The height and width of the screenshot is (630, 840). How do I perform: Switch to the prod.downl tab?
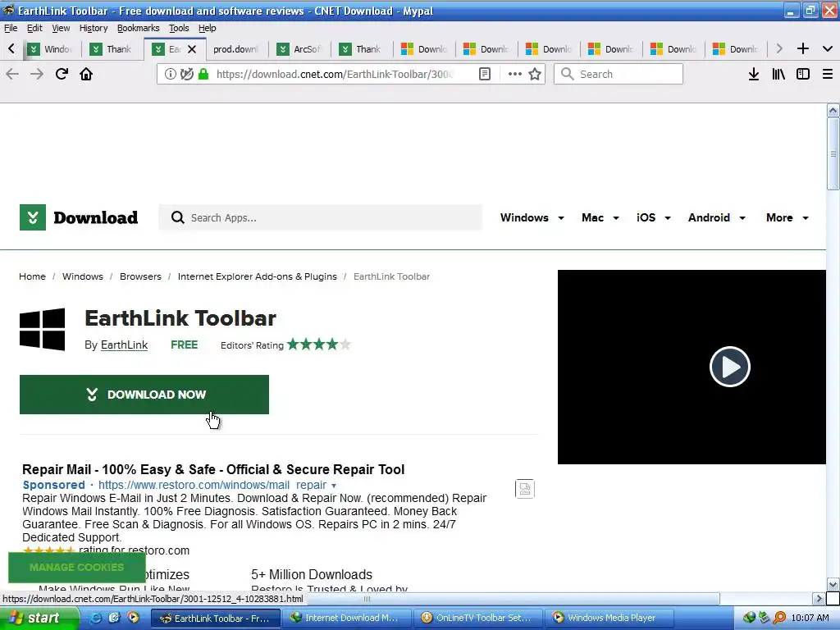click(x=236, y=49)
